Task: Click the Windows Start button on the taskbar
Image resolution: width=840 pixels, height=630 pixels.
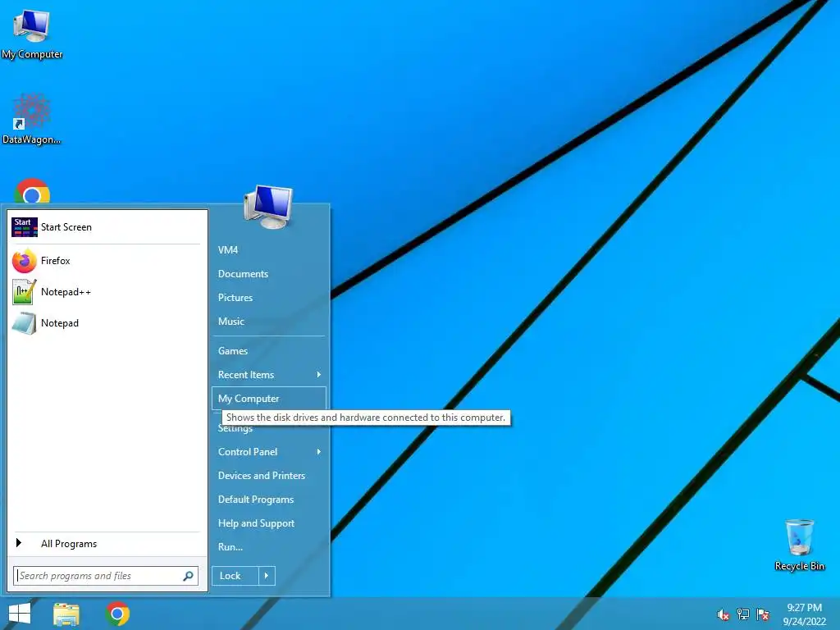Action: (x=20, y=614)
